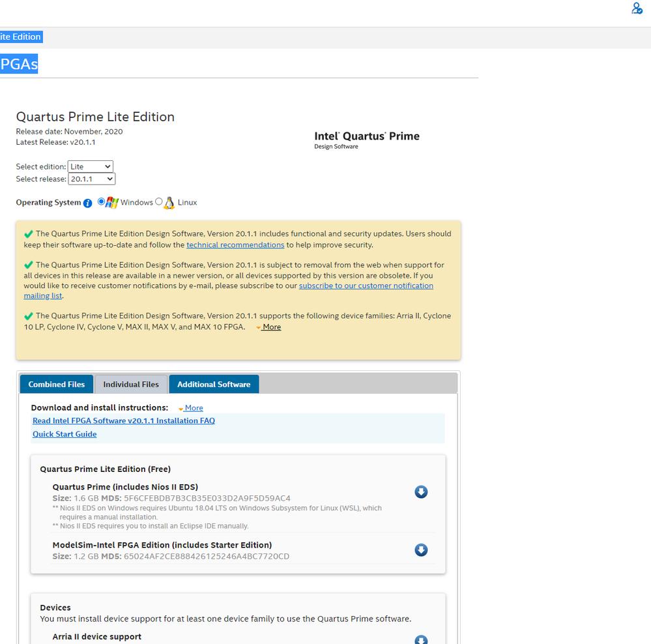The width and height of the screenshot is (651, 644).
Task: Click the 'Download and install instructions:' label
Action: (x=100, y=408)
